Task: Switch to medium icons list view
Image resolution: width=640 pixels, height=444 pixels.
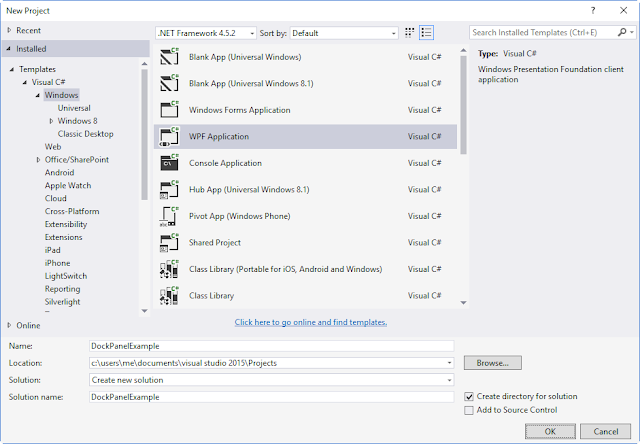Action: point(427,33)
